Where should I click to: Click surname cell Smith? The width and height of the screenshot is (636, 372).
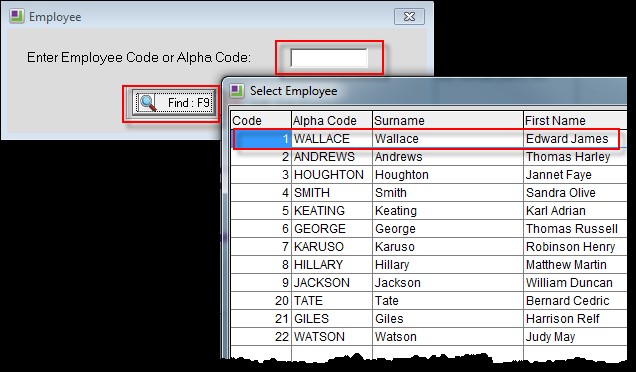click(448, 193)
